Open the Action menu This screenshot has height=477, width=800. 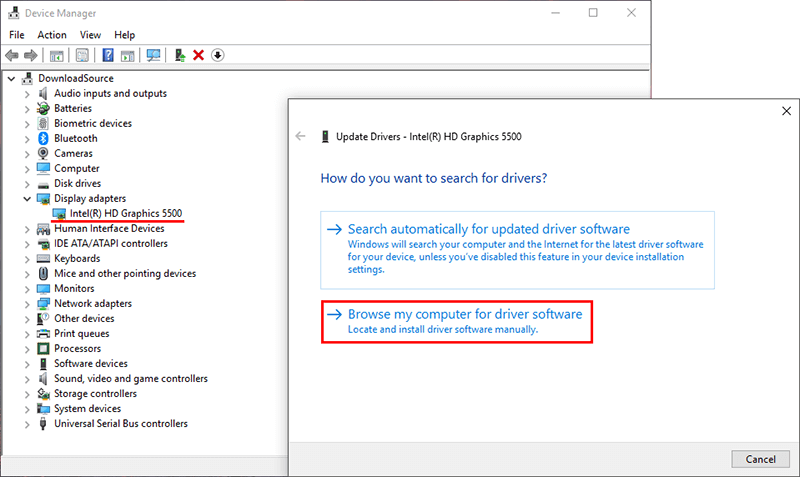[x=52, y=35]
